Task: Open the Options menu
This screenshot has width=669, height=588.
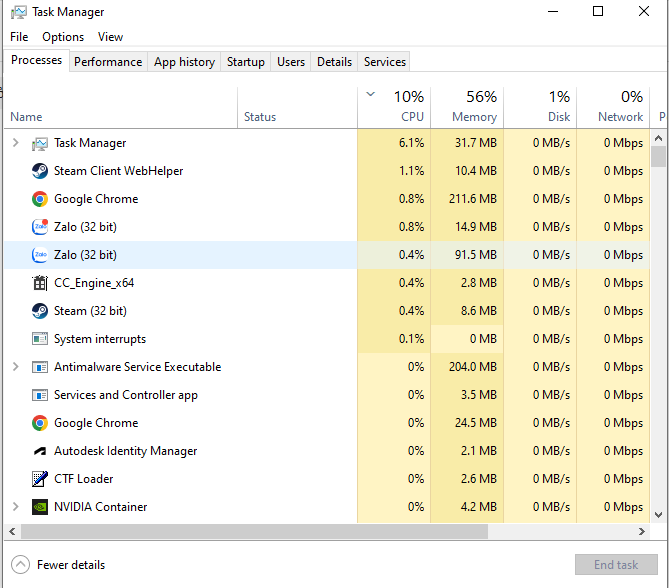Action: click(x=63, y=37)
